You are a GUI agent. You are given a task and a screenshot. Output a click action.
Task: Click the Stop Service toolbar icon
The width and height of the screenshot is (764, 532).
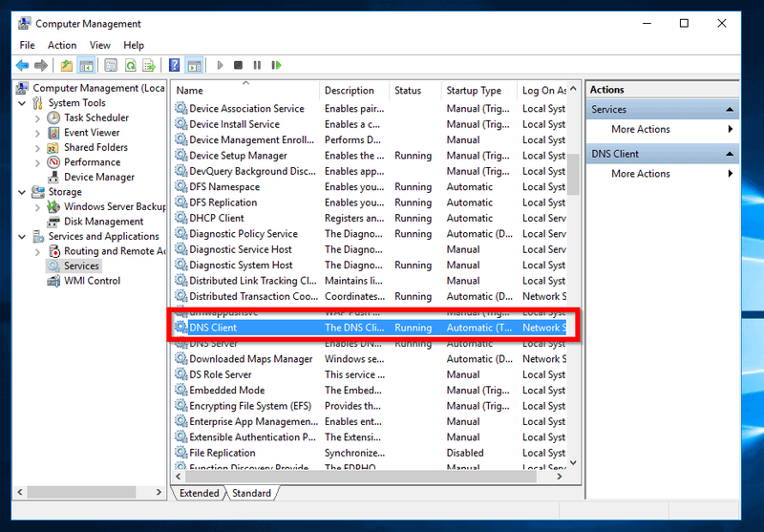click(238, 65)
